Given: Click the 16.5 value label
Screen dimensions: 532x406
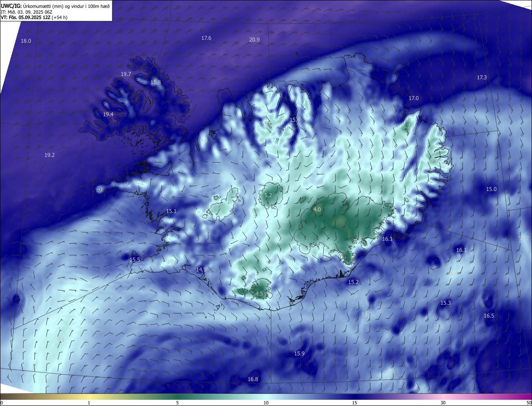Looking at the screenshot, I should pos(489,316).
